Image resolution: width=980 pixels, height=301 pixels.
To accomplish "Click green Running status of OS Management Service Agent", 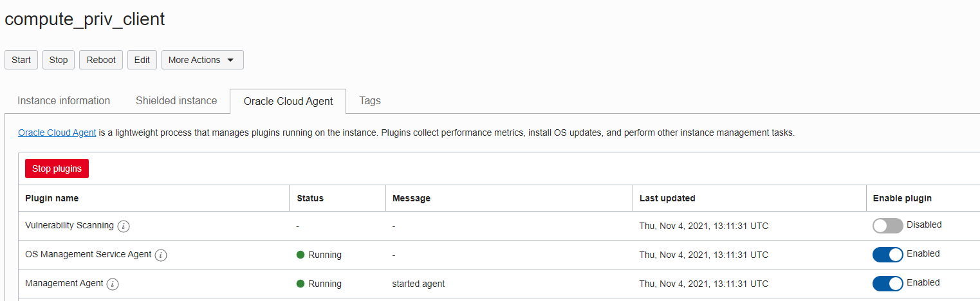I will (x=319, y=255).
